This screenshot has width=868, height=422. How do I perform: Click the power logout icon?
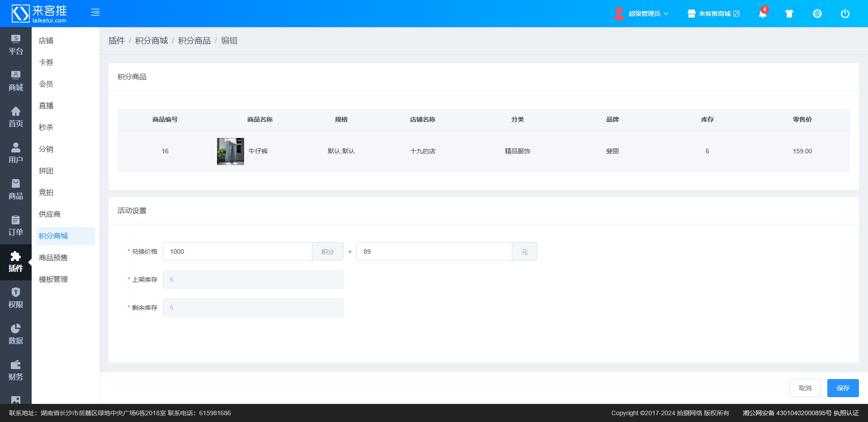(x=844, y=14)
